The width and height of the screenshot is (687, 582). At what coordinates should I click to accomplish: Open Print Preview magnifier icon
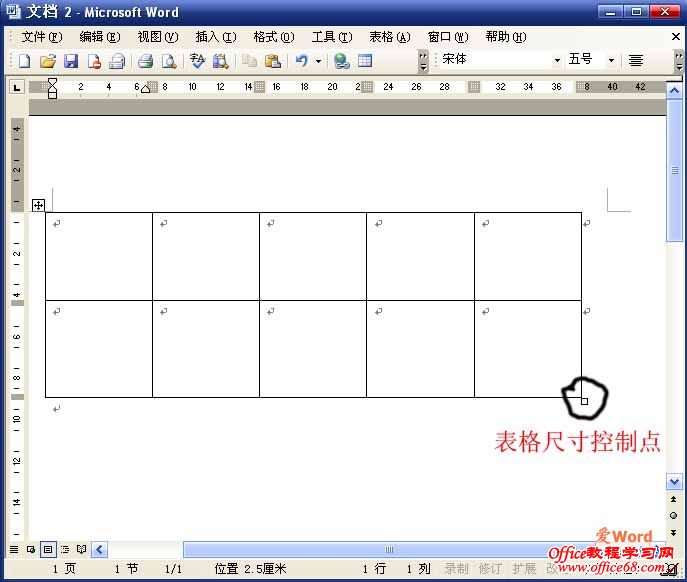(x=169, y=61)
